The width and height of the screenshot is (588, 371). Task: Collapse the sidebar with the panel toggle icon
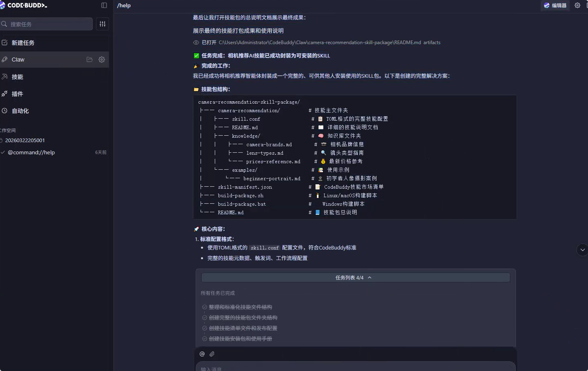pyautogui.click(x=104, y=5)
